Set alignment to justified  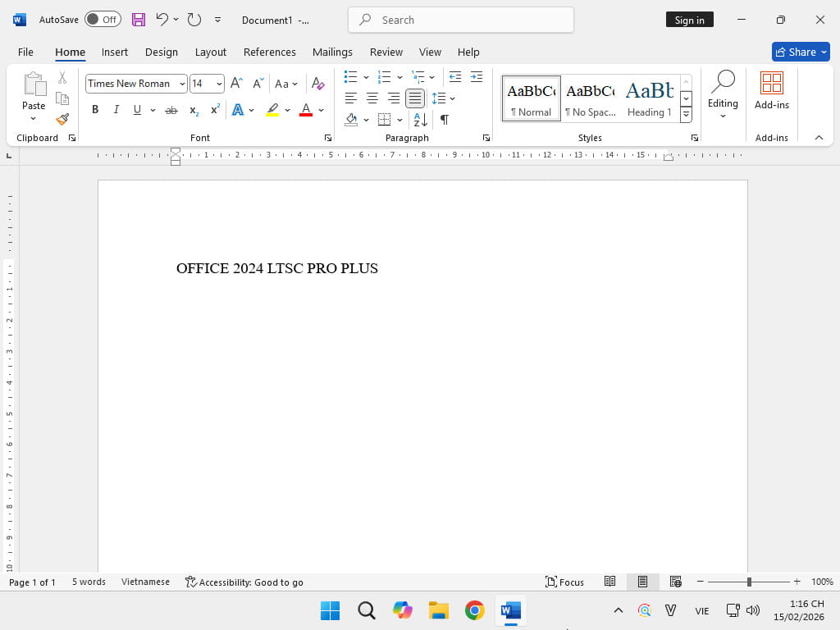coord(414,98)
